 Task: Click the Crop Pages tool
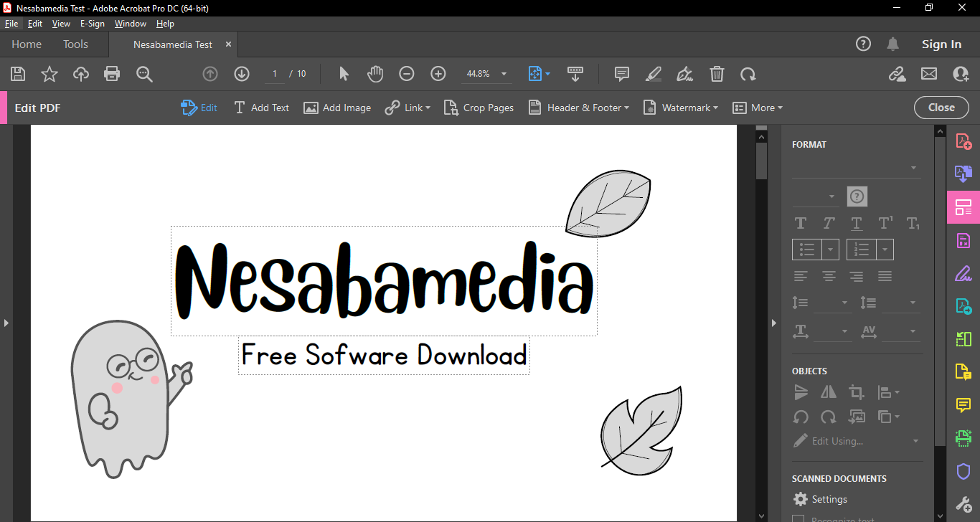(479, 108)
